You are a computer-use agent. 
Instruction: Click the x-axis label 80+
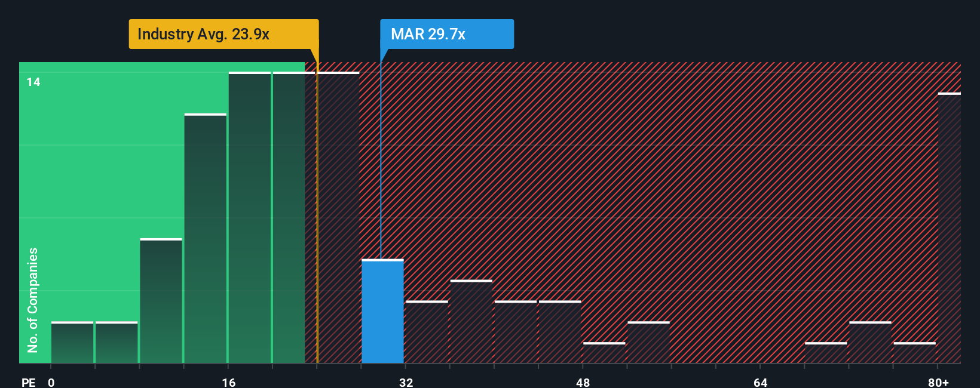[x=938, y=382]
